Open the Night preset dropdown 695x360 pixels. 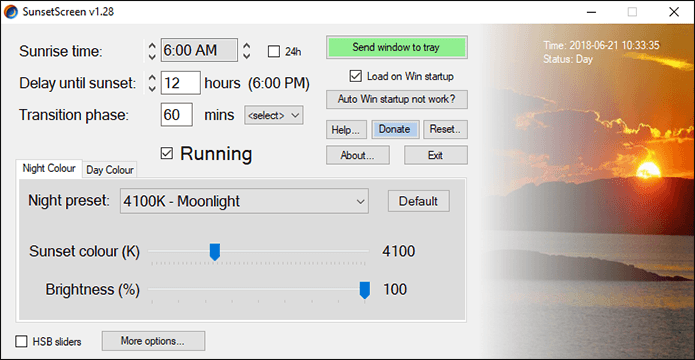[244, 201]
